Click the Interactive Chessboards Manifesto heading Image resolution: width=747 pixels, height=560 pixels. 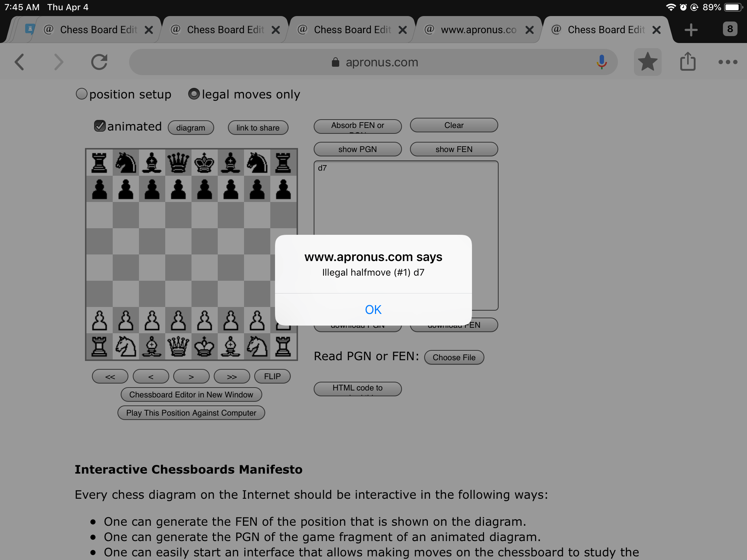(189, 469)
